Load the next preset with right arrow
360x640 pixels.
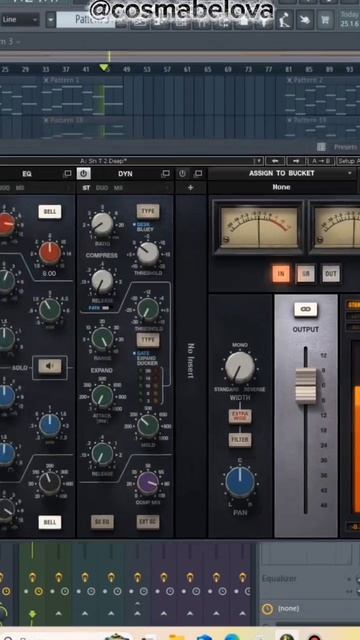click(x=296, y=161)
